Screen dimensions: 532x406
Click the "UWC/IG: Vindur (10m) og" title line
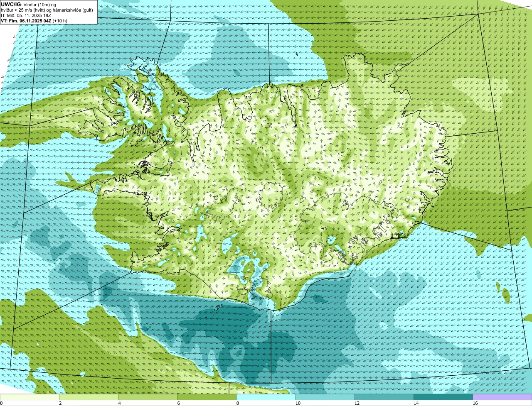tap(29, 5)
